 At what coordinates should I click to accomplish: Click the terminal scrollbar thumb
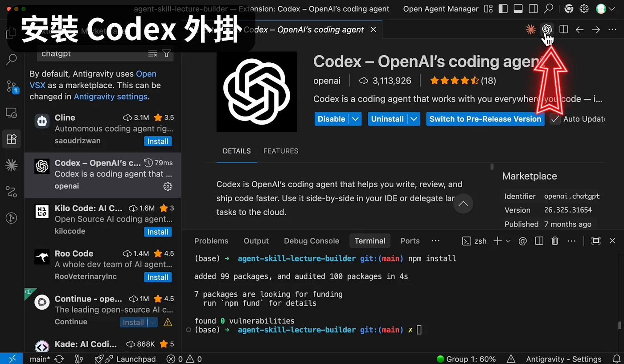619,325
